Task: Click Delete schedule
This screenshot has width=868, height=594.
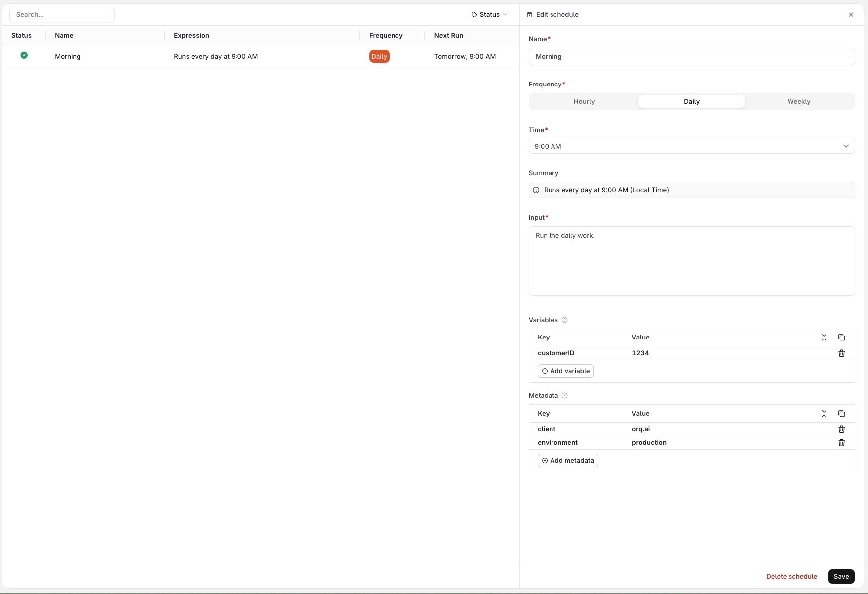Action: pyautogui.click(x=791, y=577)
